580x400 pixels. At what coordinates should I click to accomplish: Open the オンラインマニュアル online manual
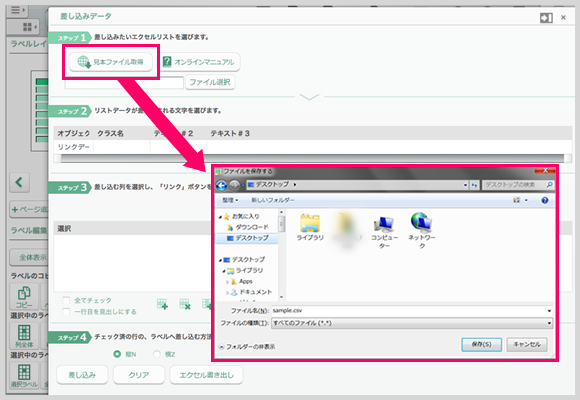(200, 62)
